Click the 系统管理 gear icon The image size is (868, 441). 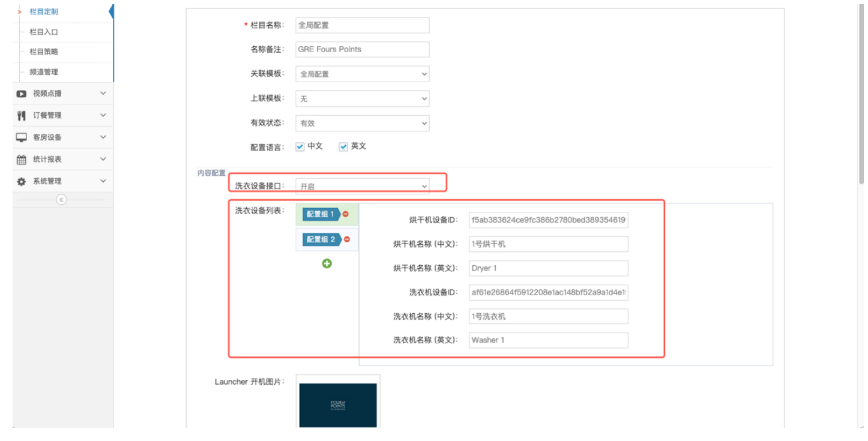22,181
